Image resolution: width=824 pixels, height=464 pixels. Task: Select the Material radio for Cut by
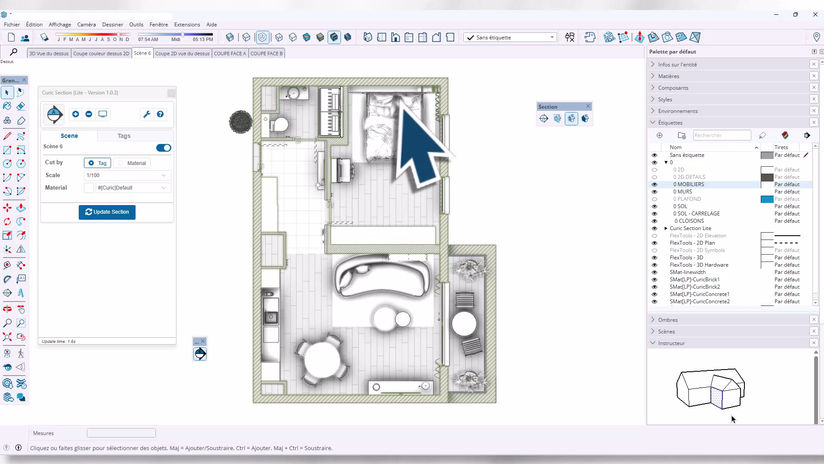132,163
